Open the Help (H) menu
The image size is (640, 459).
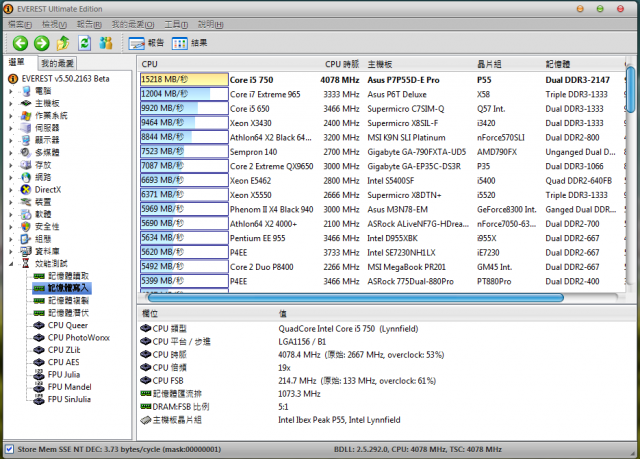point(211,24)
